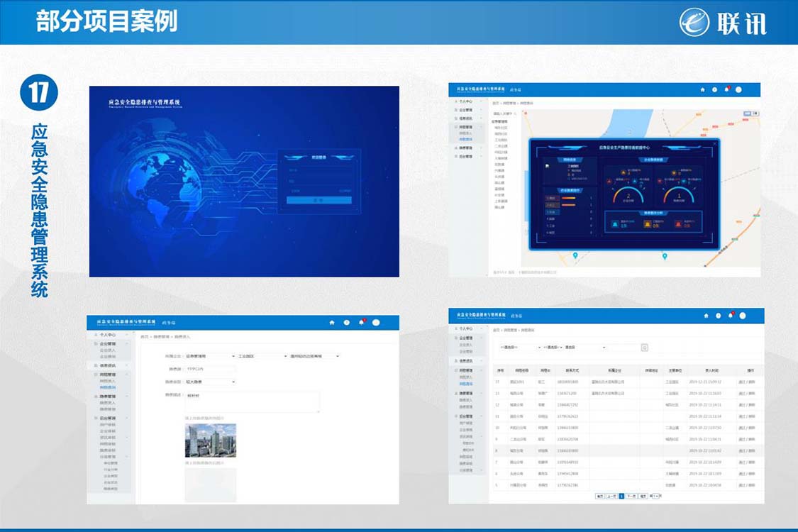This screenshot has height=532, width=798.
Task: Open the 较大隐患 hazard type dropdown
Action: 210,382
